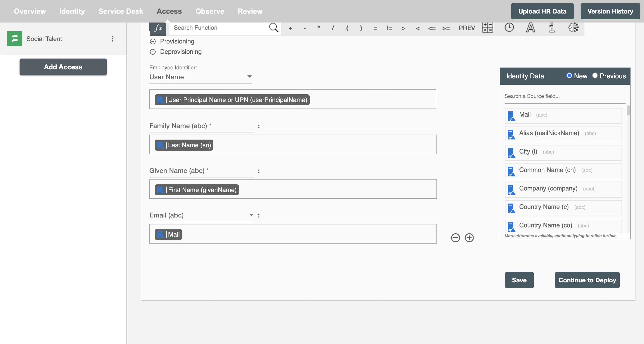Select the Previous identity data radio
The image size is (644, 344).
595,76
